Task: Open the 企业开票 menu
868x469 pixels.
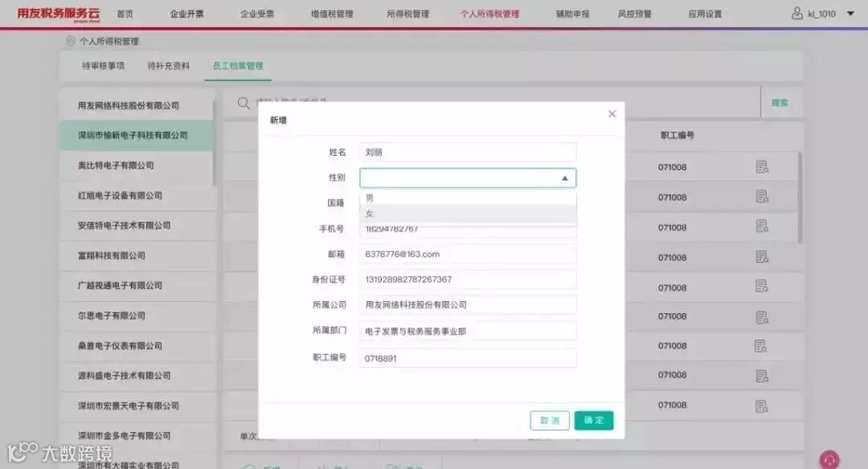Action: (186, 14)
